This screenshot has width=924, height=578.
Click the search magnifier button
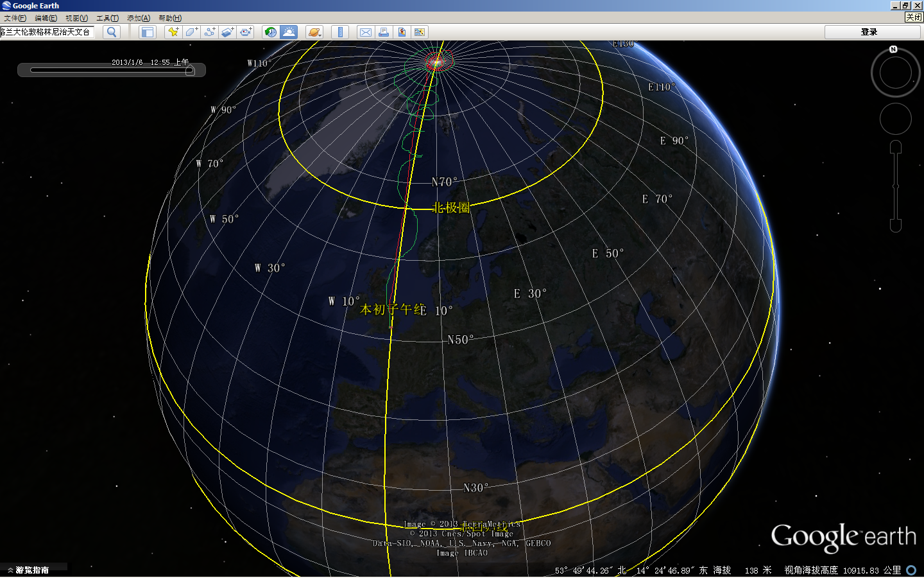[x=112, y=32]
